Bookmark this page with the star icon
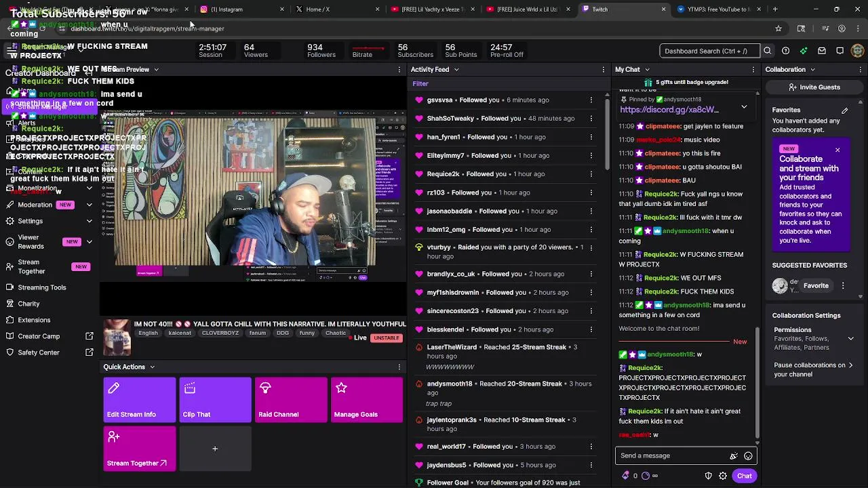Screen dimensions: 868x488 778,28
